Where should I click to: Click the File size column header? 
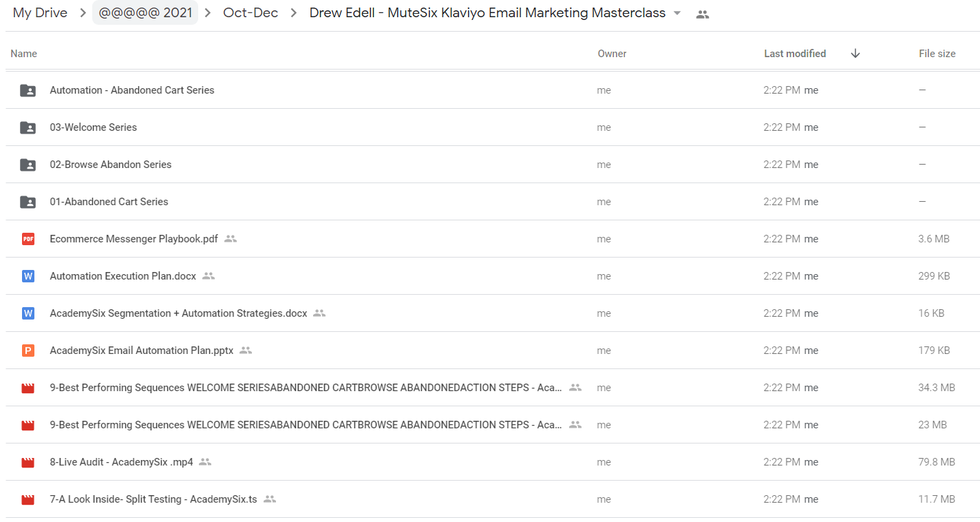937,54
